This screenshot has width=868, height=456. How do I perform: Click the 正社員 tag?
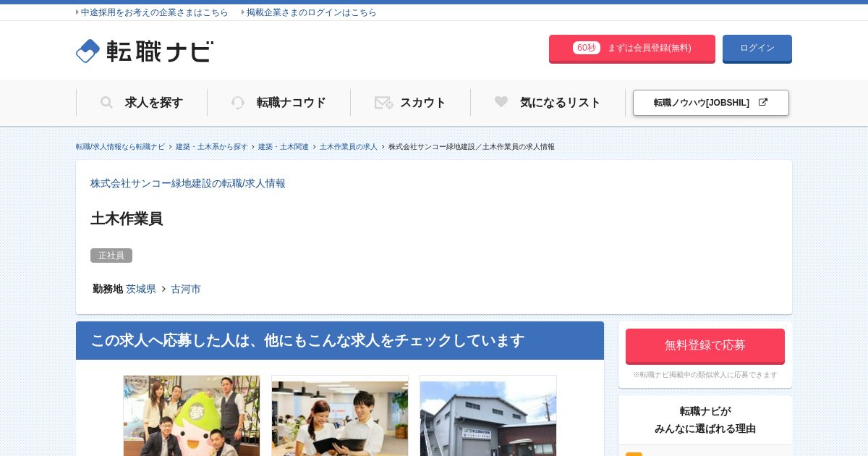pyautogui.click(x=111, y=256)
